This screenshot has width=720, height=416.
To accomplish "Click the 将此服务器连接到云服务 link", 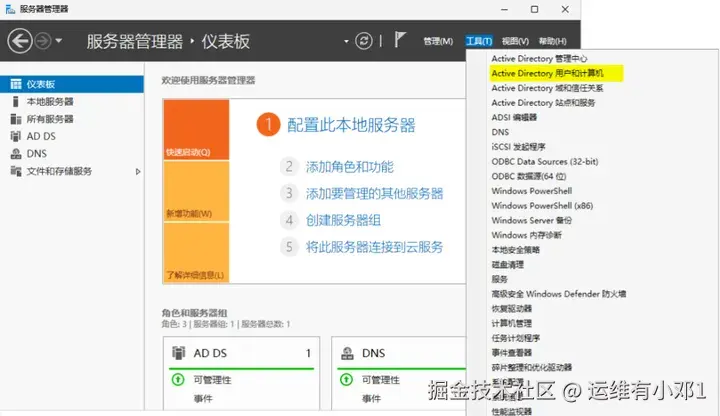I will [374, 247].
